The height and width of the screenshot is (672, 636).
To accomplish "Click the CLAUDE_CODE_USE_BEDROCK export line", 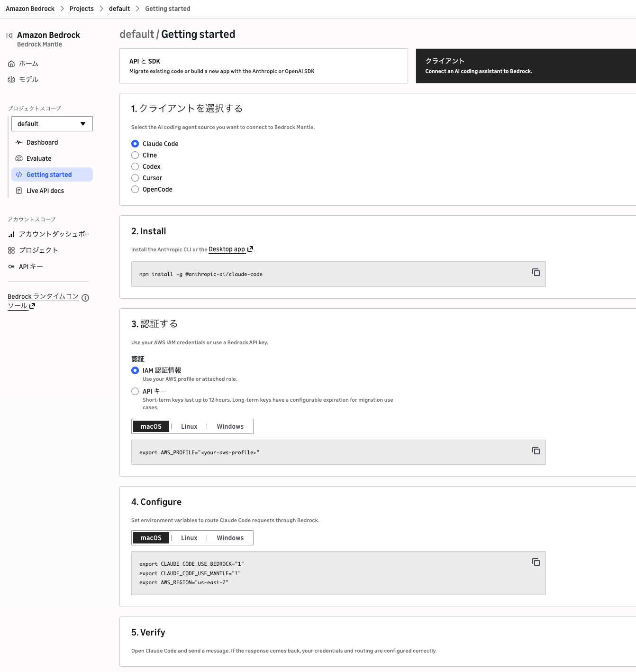I will point(191,564).
